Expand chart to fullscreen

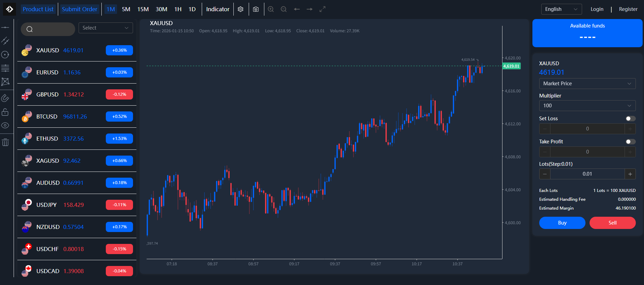tap(323, 9)
